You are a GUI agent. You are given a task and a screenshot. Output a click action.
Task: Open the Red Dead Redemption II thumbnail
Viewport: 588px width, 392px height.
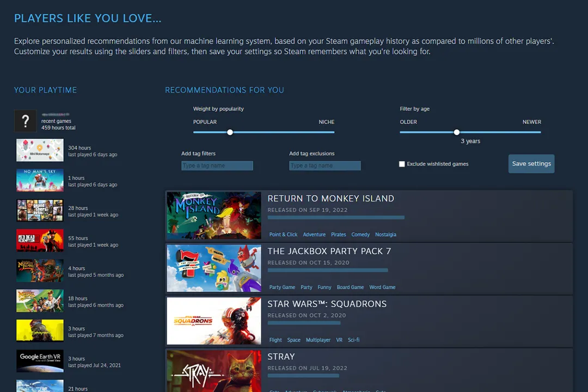click(40, 241)
